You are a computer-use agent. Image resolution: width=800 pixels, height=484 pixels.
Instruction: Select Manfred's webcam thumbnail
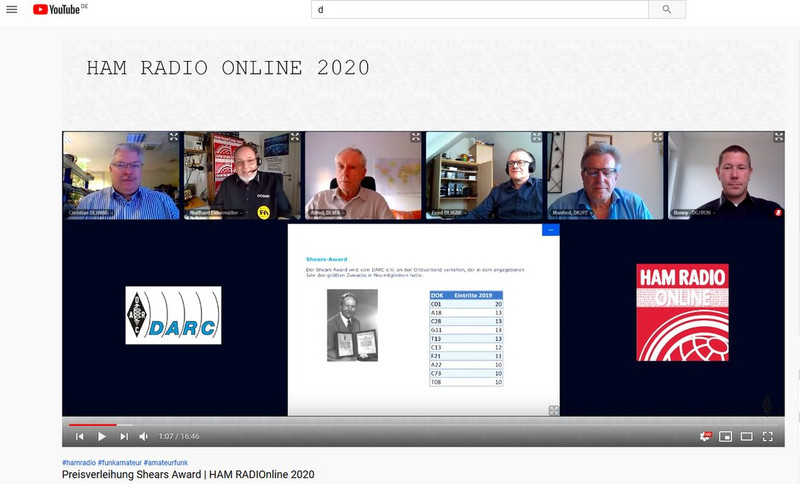[605, 175]
